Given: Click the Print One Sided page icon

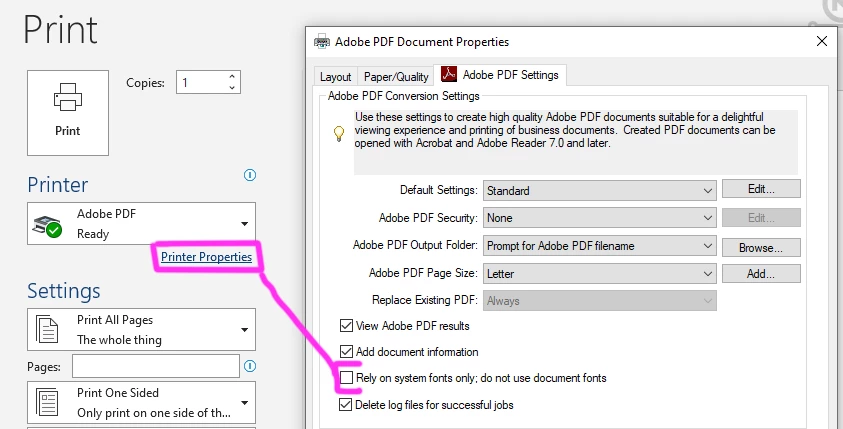Looking at the screenshot, I should tap(47, 403).
